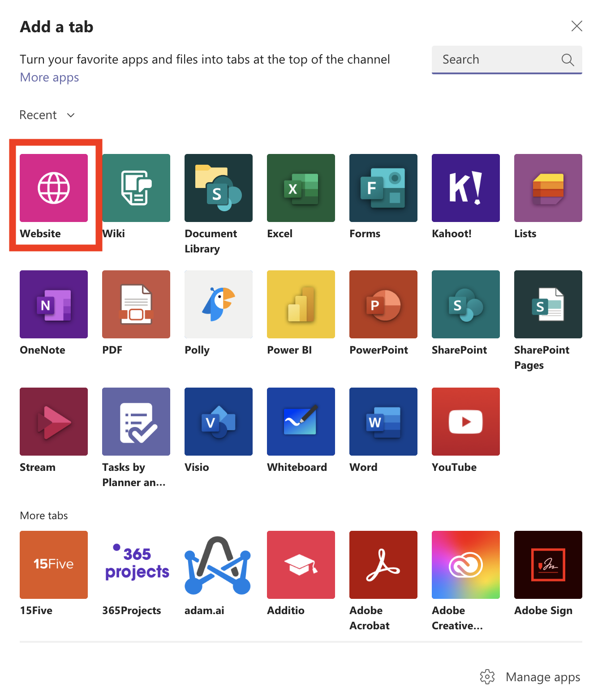Click the search magnifier icon
The image size is (602, 700).
tap(568, 60)
